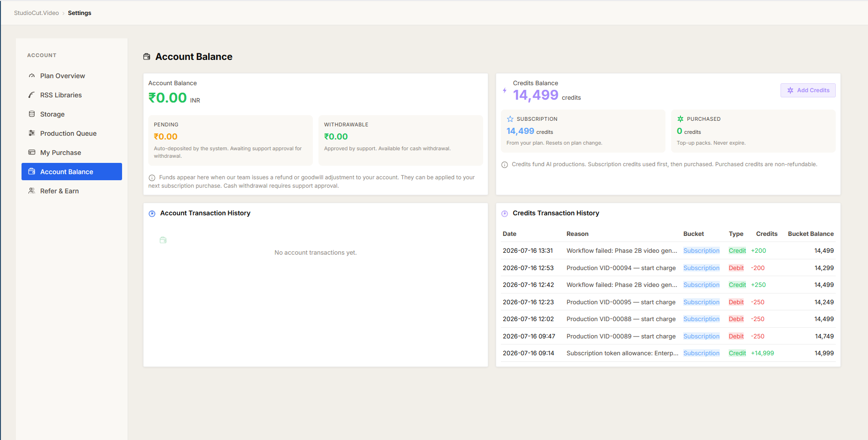The height and width of the screenshot is (440, 868).
Task: Click the wallet icon beside Account Balance heading
Action: coord(147,57)
